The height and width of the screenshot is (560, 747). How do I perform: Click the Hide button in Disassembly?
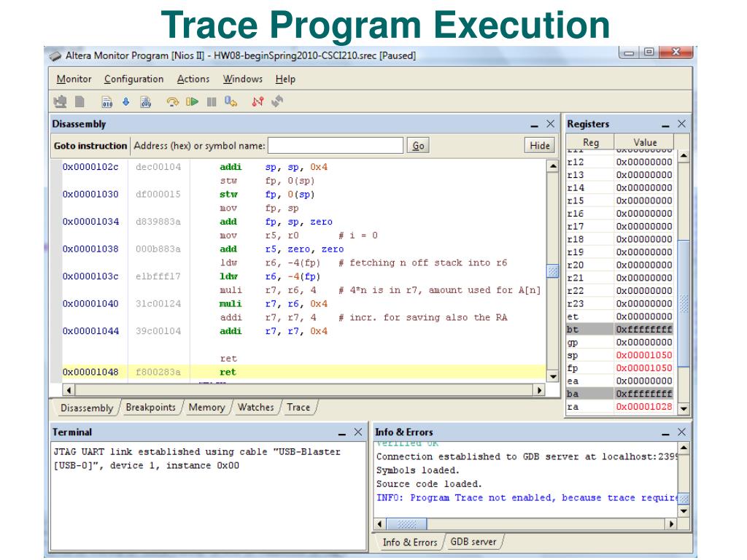(x=539, y=146)
